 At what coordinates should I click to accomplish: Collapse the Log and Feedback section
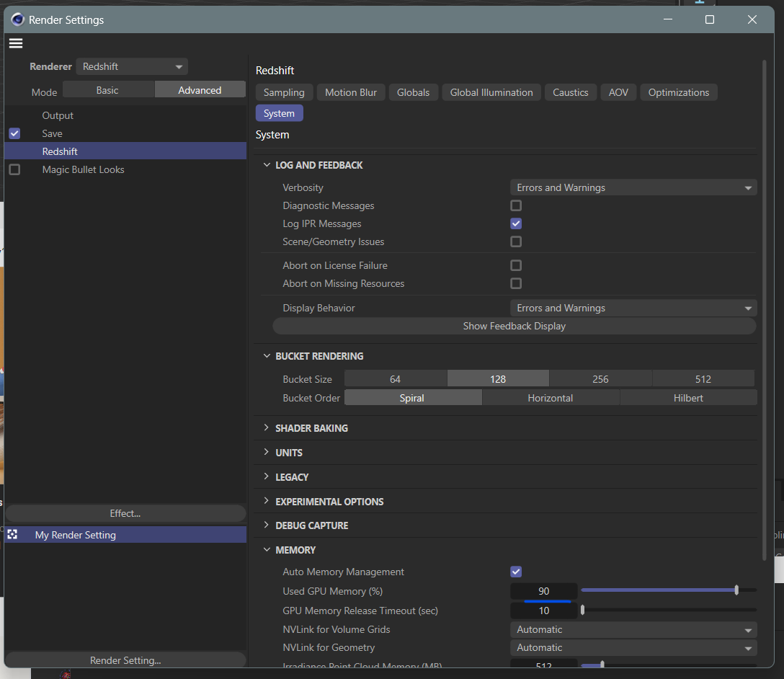(x=267, y=164)
